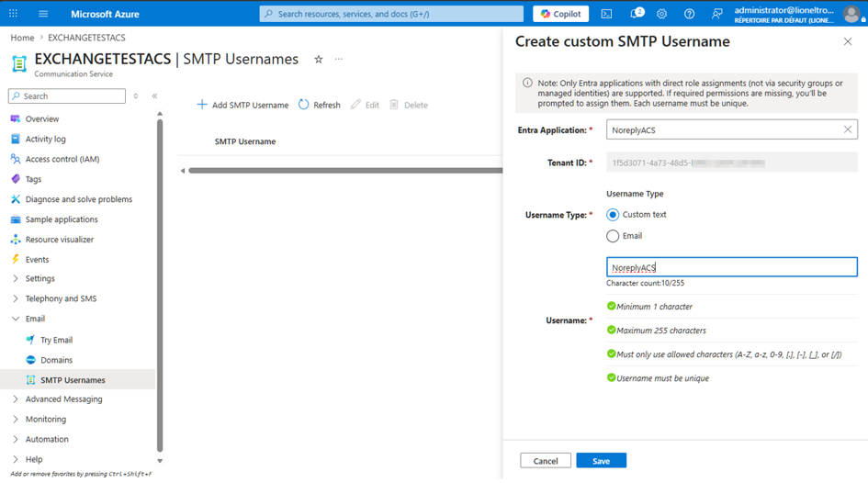The image size is (868, 483).
Task: Open the portal hamburger menu
Action: click(43, 14)
